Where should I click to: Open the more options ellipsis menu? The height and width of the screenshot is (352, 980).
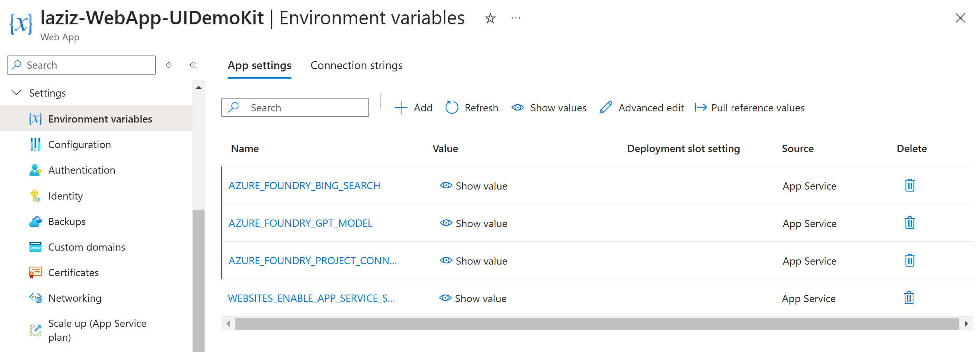coord(516,18)
